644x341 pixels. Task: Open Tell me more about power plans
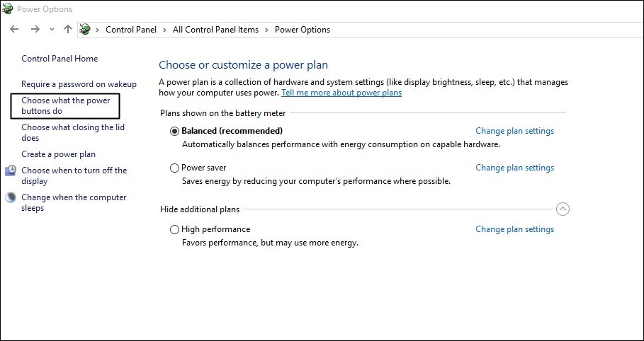tap(341, 93)
